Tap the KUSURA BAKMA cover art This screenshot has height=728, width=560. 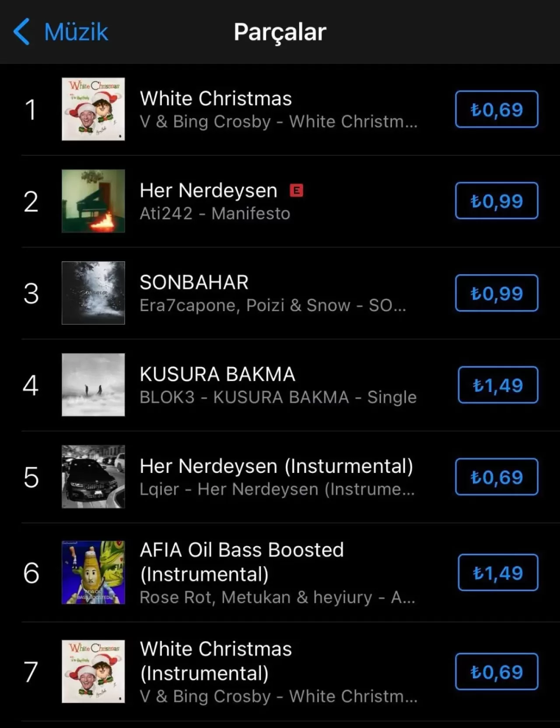pyautogui.click(x=93, y=385)
